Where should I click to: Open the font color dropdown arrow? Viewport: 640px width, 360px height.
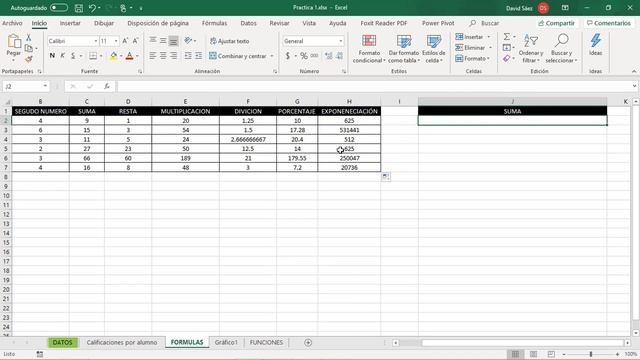[x=137, y=56]
